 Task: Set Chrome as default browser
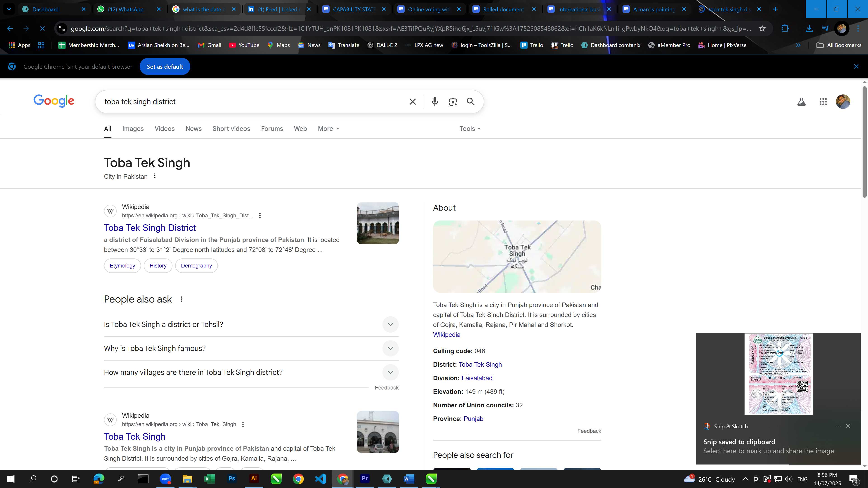(165, 67)
